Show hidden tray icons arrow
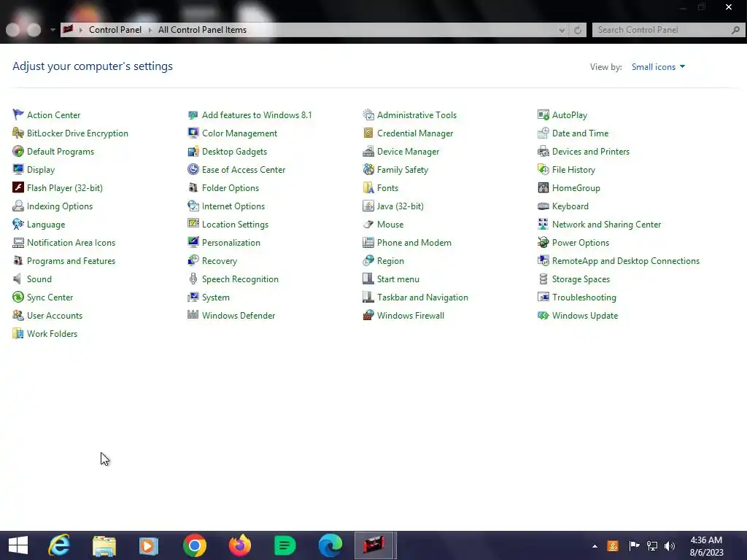This screenshot has height=560, width=747. click(x=595, y=545)
